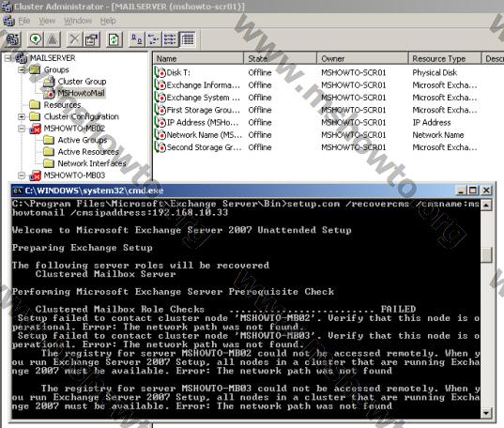Open the Window menu

click(78, 21)
